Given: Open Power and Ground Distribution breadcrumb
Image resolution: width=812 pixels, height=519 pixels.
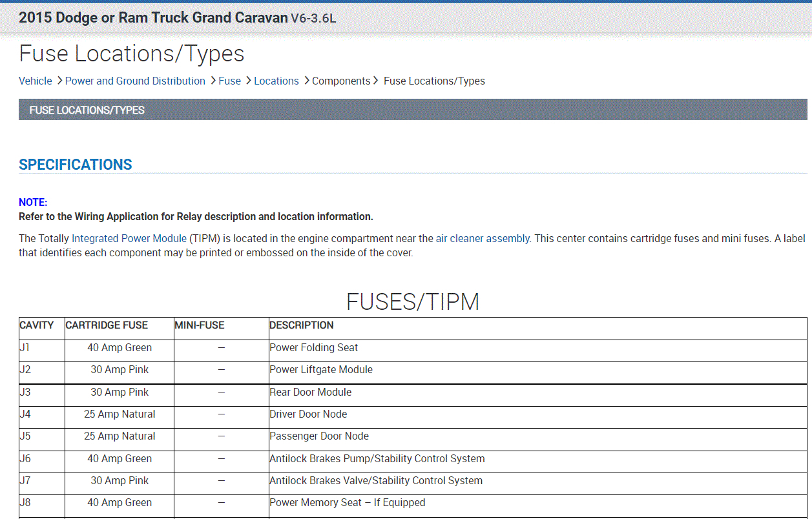Looking at the screenshot, I should coord(135,81).
